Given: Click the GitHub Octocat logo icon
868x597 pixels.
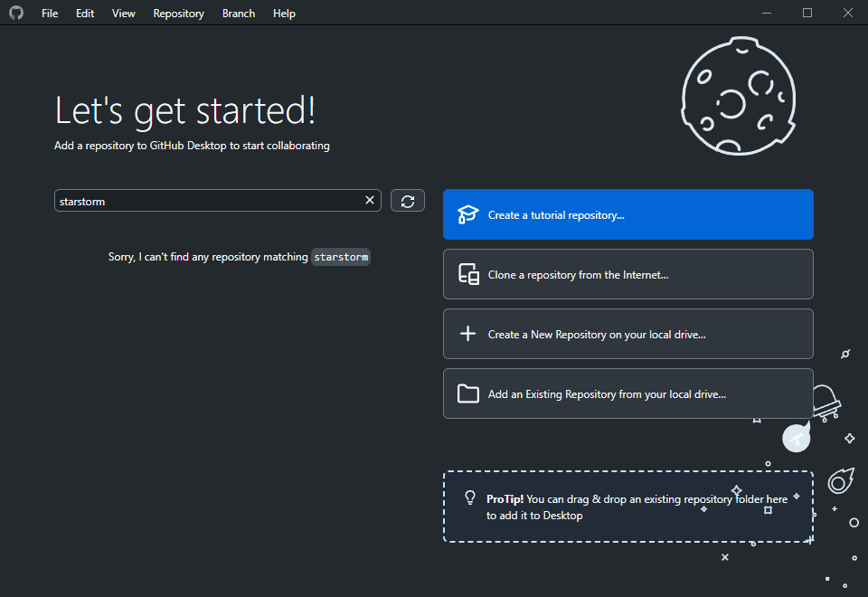Looking at the screenshot, I should (x=16, y=13).
